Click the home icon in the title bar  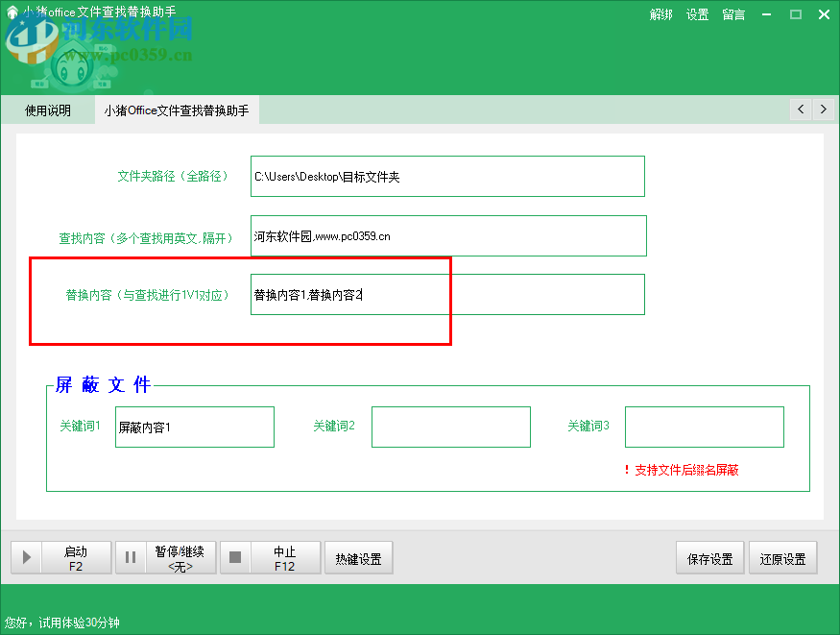tap(11, 13)
